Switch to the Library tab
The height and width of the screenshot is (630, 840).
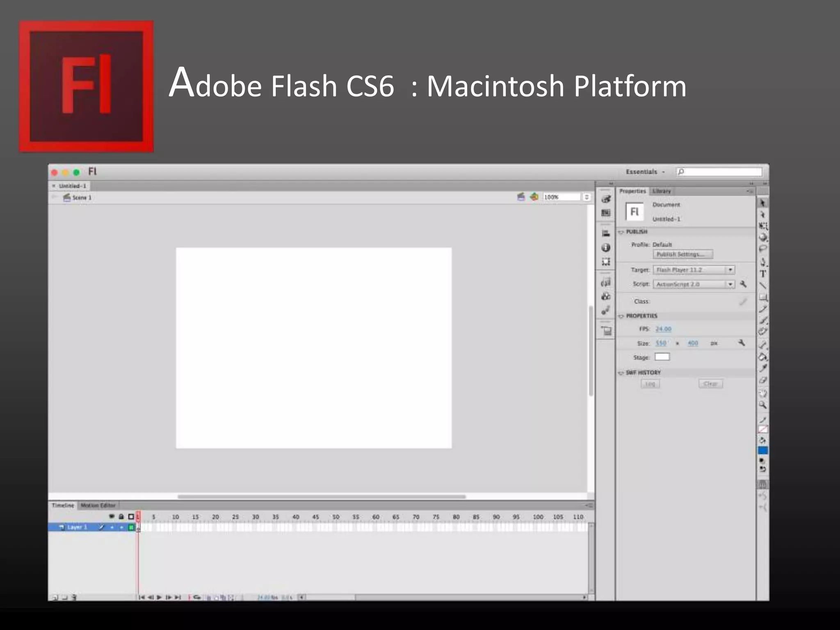coord(662,191)
